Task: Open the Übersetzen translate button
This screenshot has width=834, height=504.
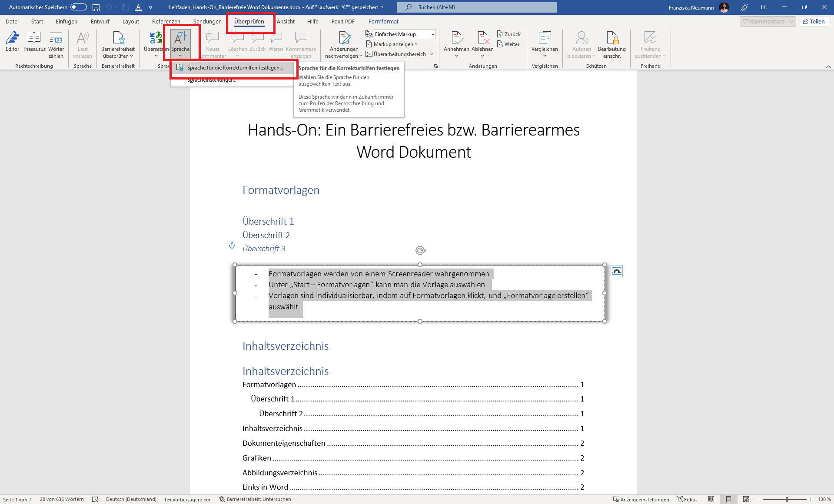Action: (156, 44)
